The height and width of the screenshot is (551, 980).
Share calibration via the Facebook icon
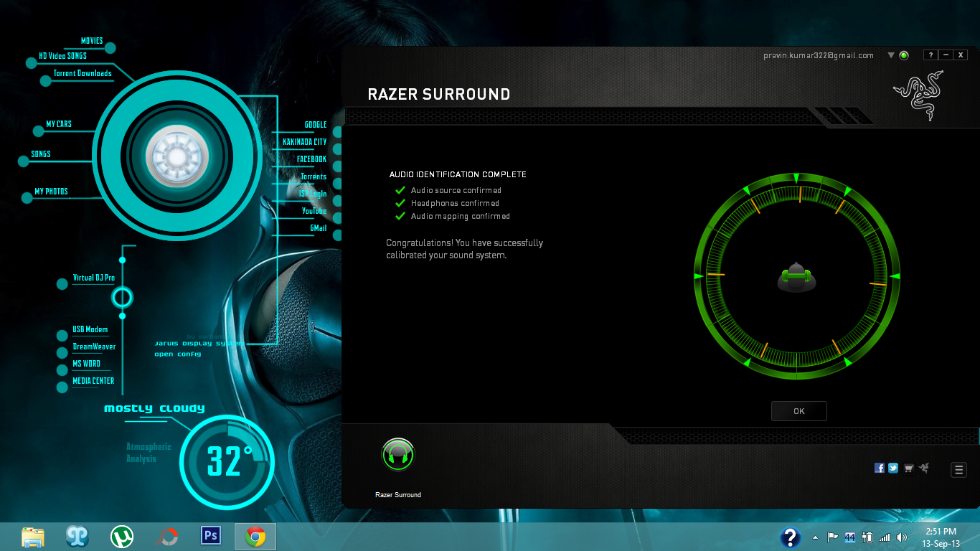[x=879, y=468]
